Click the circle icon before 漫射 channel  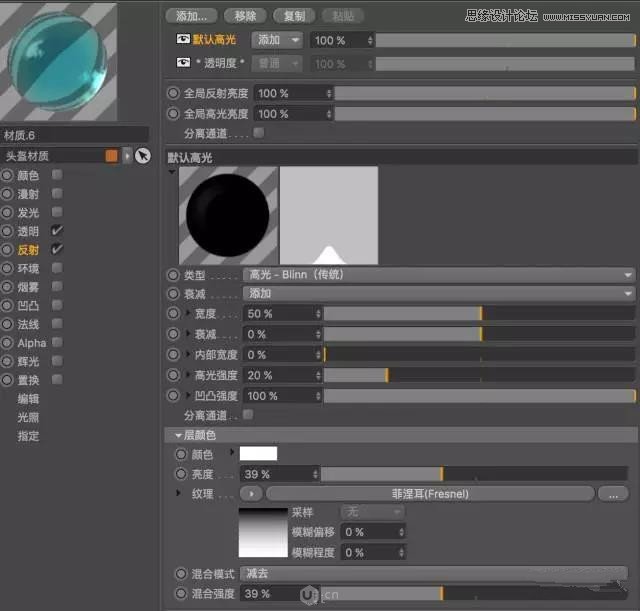(7, 194)
